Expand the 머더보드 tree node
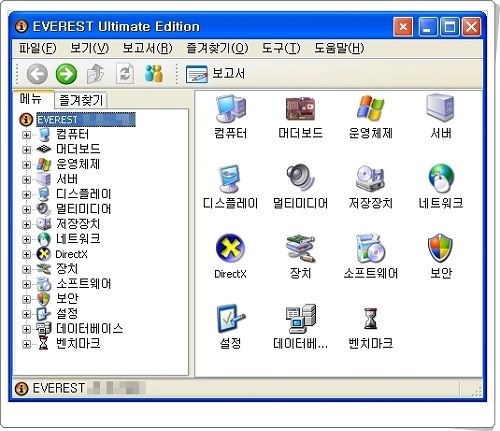This screenshot has height=431, width=500. click(26, 150)
